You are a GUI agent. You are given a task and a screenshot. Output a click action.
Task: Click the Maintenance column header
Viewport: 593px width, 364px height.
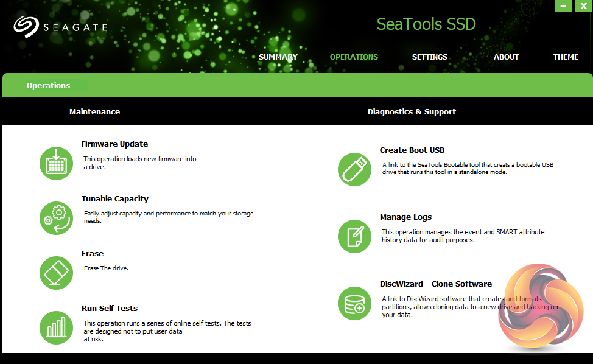click(x=94, y=112)
